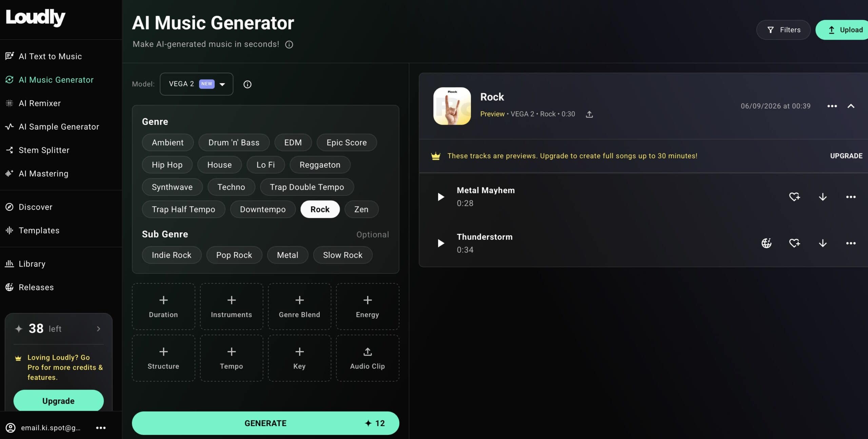Add Thunderstorm to favorites

794,243
